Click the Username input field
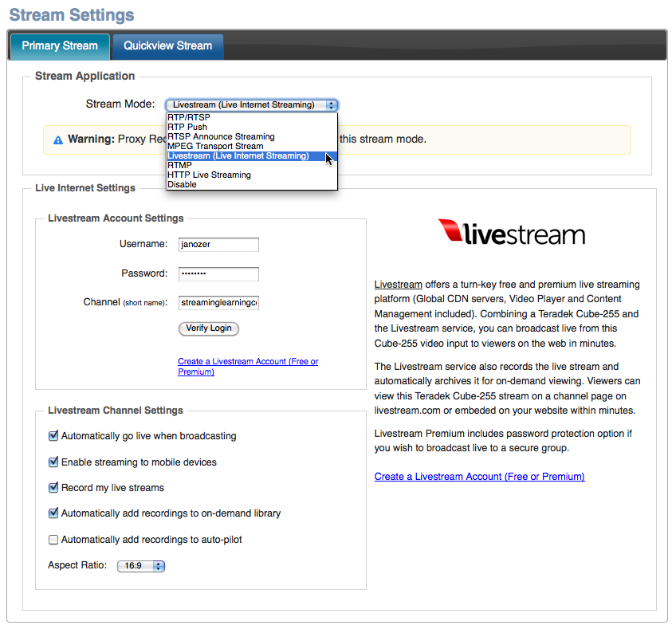672x633 pixels. (218, 245)
